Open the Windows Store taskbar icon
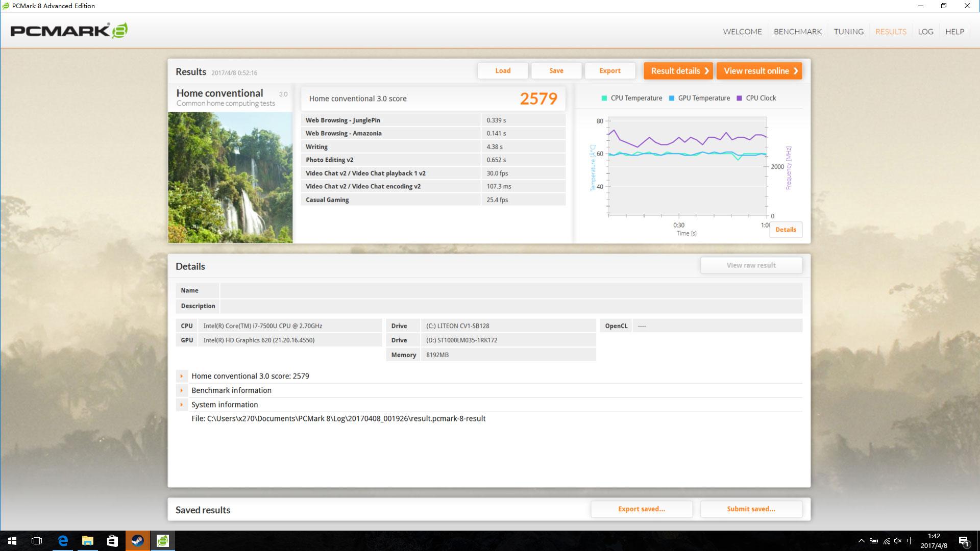Screen dimensions: 980x551 [x=113, y=541]
